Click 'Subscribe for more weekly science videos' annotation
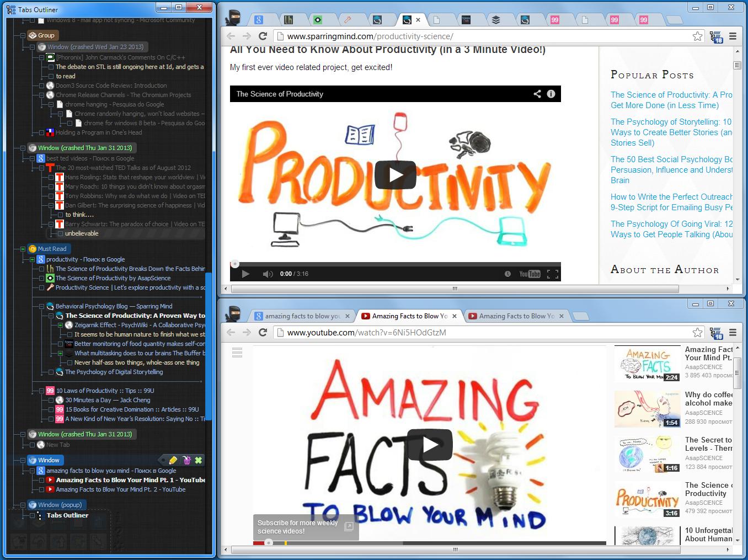 [x=306, y=527]
